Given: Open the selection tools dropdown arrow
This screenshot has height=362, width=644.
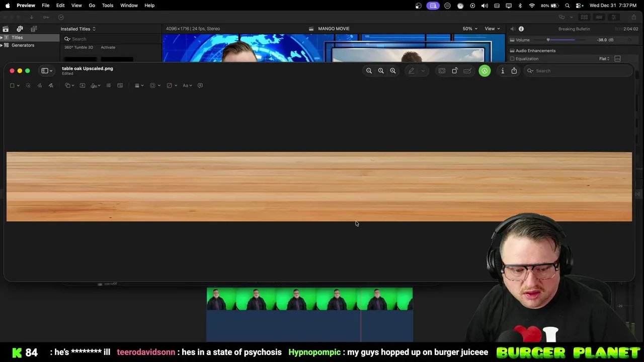Looking at the screenshot, I should [x=18, y=85].
